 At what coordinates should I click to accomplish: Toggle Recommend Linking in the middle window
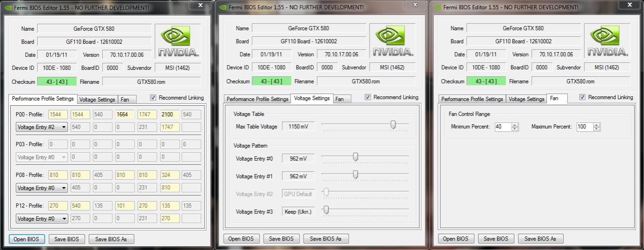click(368, 97)
